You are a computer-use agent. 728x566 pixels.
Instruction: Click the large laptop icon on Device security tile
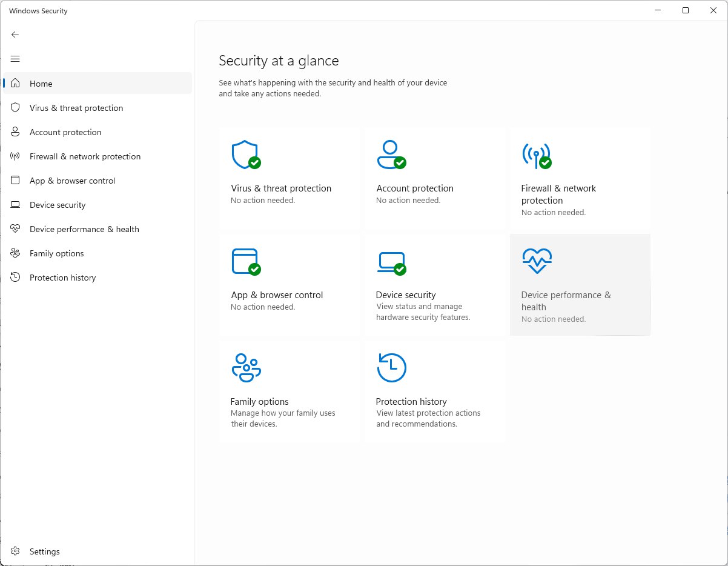click(x=391, y=262)
